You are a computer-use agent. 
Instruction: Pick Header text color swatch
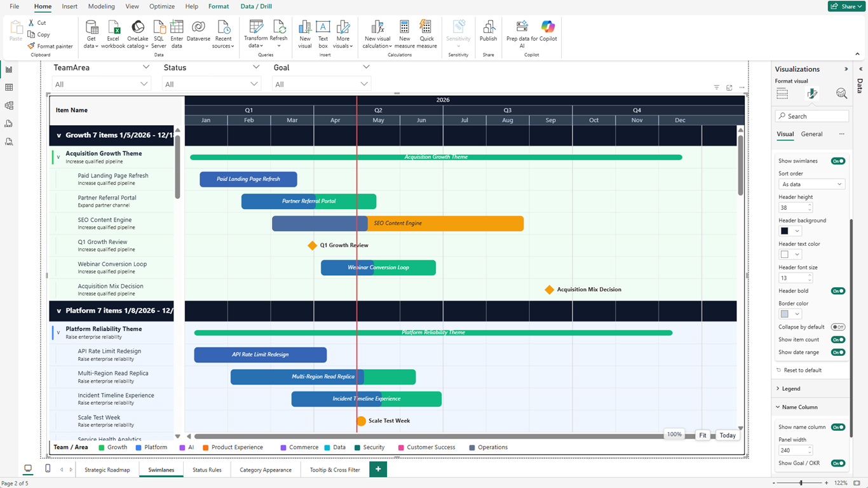click(790, 255)
